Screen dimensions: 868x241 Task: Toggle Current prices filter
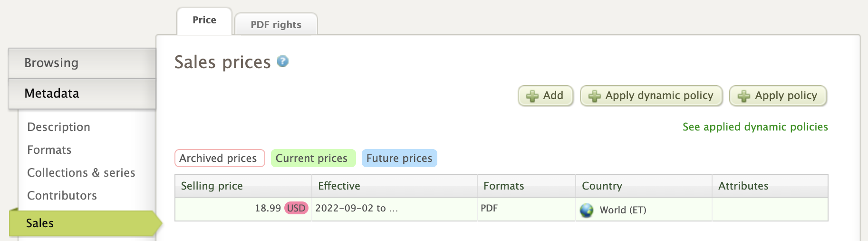point(313,158)
